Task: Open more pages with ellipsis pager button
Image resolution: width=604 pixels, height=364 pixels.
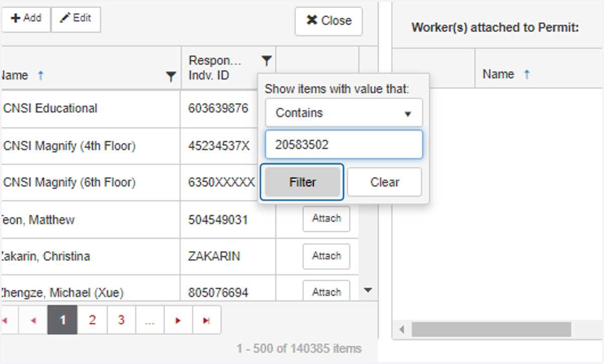Action: (149, 320)
